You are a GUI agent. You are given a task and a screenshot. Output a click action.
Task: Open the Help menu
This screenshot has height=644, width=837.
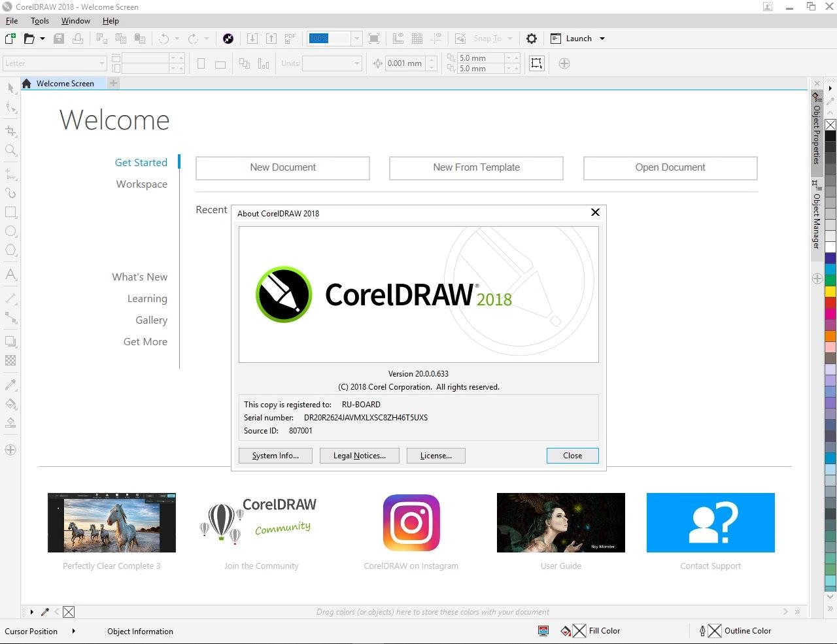(111, 21)
